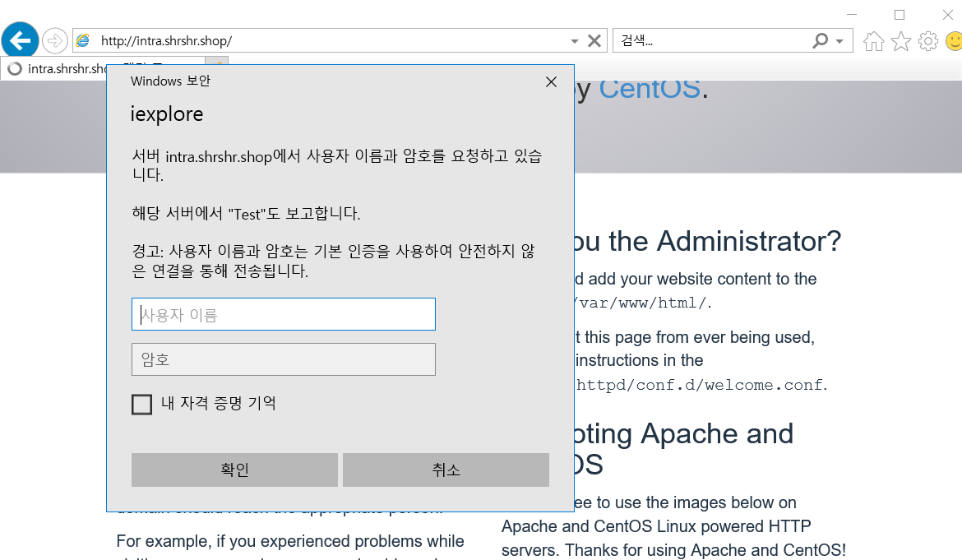The image size is (962, 560).
Task: Confirm credentials with 확인 button
Action: [234, 470]
